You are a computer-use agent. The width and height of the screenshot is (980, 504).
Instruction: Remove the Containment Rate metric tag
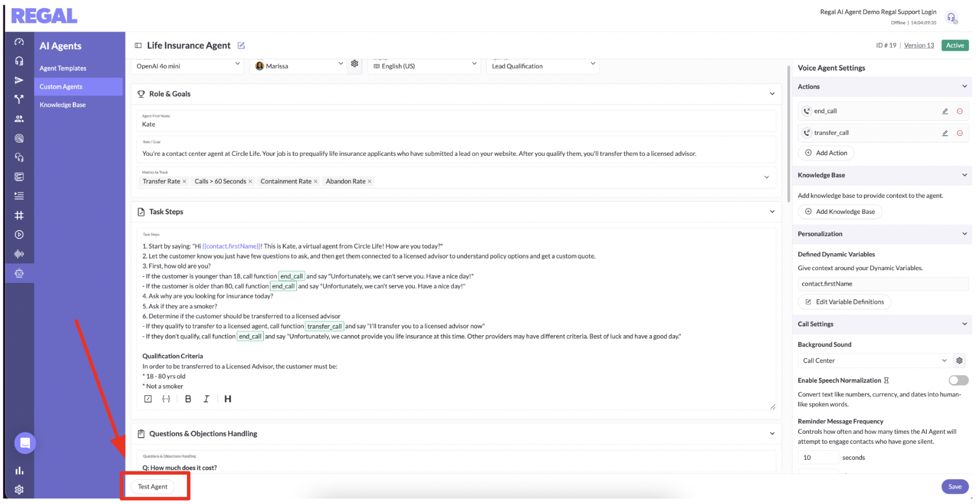click(x=316, y=181)
